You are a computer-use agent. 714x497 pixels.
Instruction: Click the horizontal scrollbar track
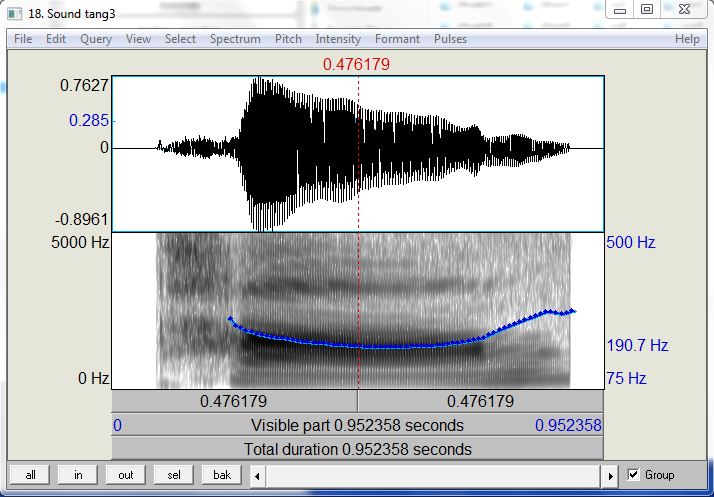[434, 477]
